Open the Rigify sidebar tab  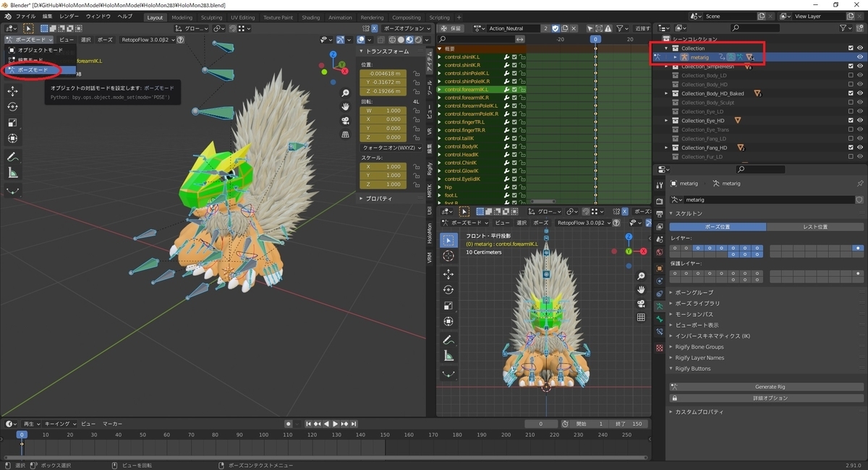430,170
